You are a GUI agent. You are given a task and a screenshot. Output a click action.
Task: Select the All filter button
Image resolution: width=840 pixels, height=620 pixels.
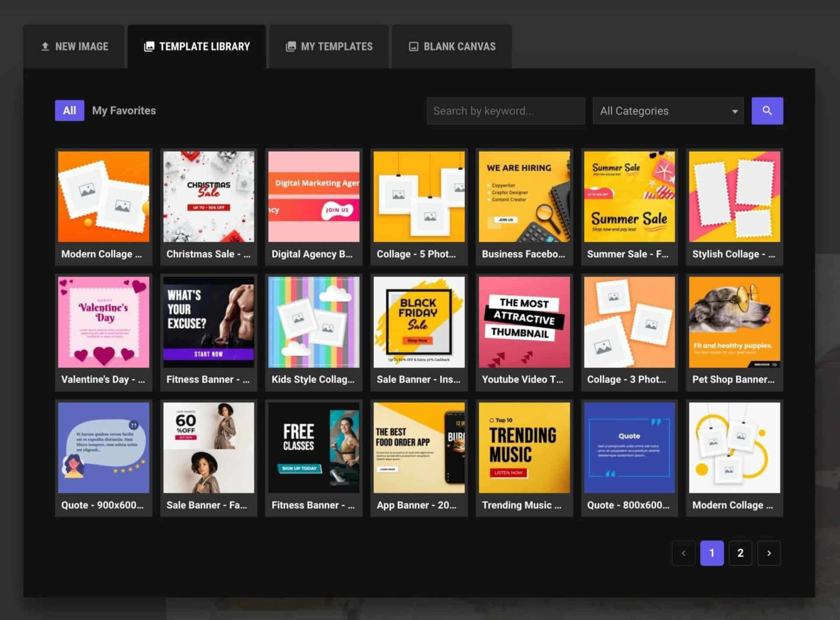69,111
